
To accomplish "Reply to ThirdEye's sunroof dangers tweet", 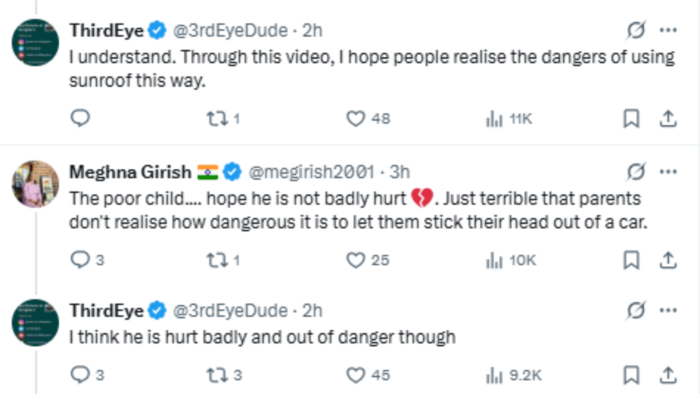I will (x=80, y=118).
